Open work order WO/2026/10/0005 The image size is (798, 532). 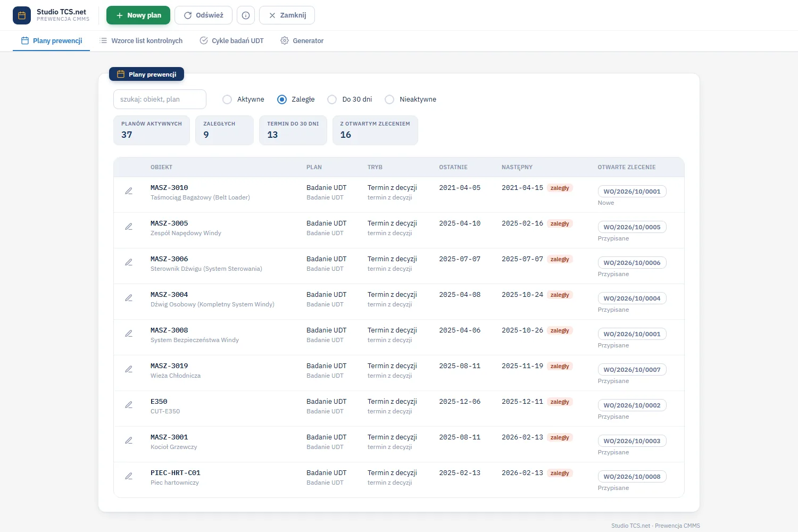(632, 227)
